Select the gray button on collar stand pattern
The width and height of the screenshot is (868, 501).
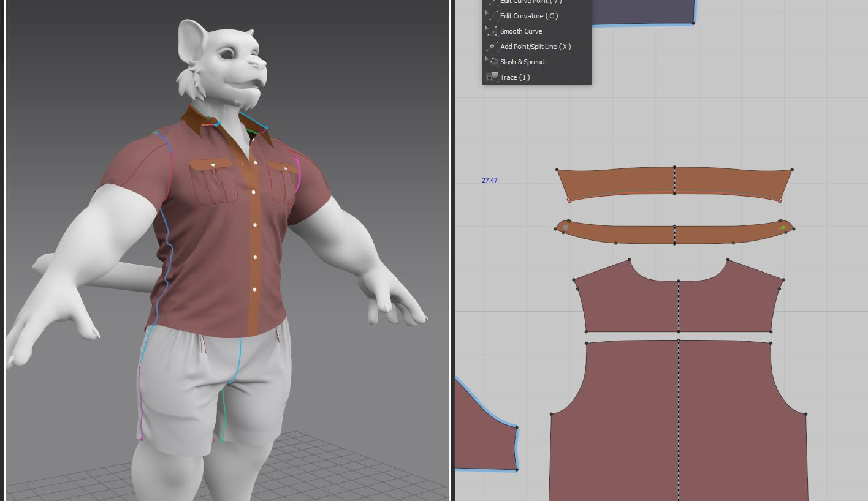coord(565,228)
